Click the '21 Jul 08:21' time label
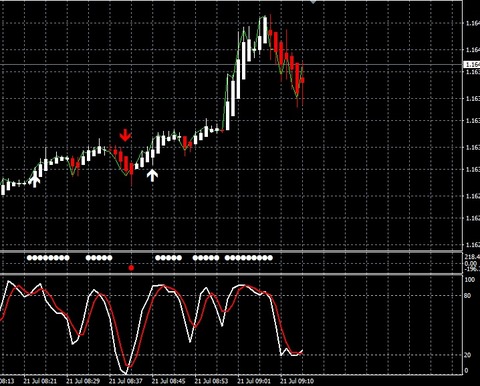The height and width of the screenshot is (386, 480). coord(40,381)
